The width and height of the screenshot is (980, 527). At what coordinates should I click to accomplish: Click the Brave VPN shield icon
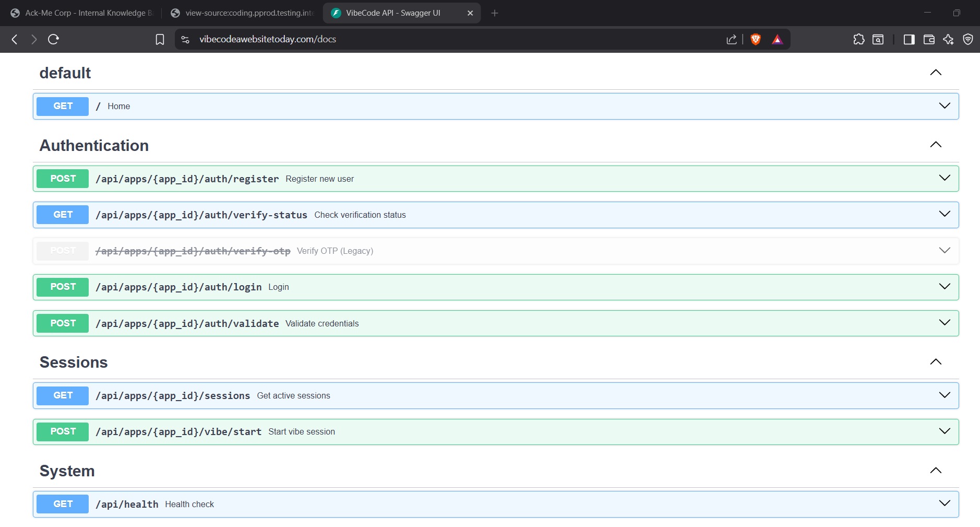click(x=967, y=39)
